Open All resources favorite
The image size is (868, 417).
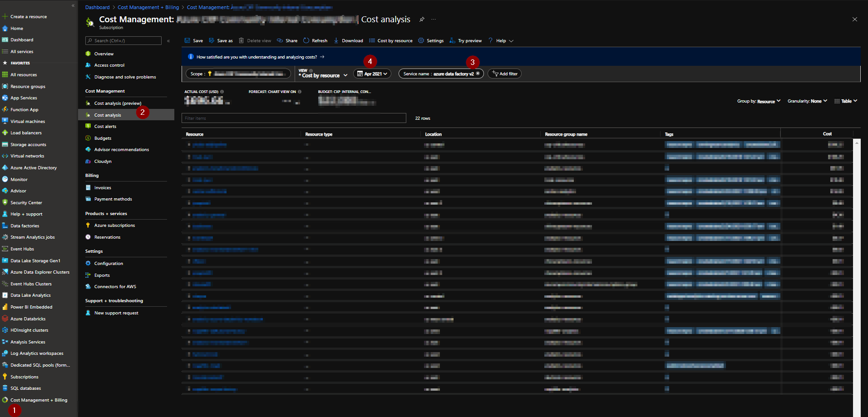pos(23,75)
